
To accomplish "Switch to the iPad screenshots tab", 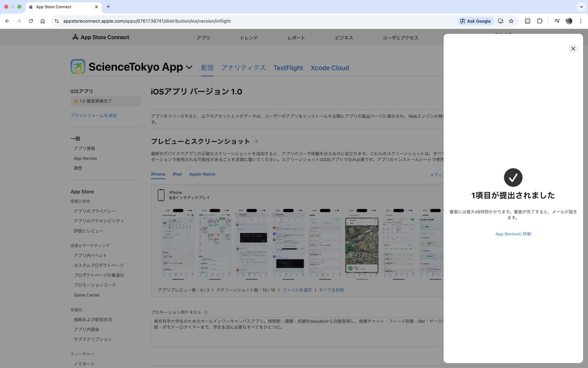I will click(177, 174).
